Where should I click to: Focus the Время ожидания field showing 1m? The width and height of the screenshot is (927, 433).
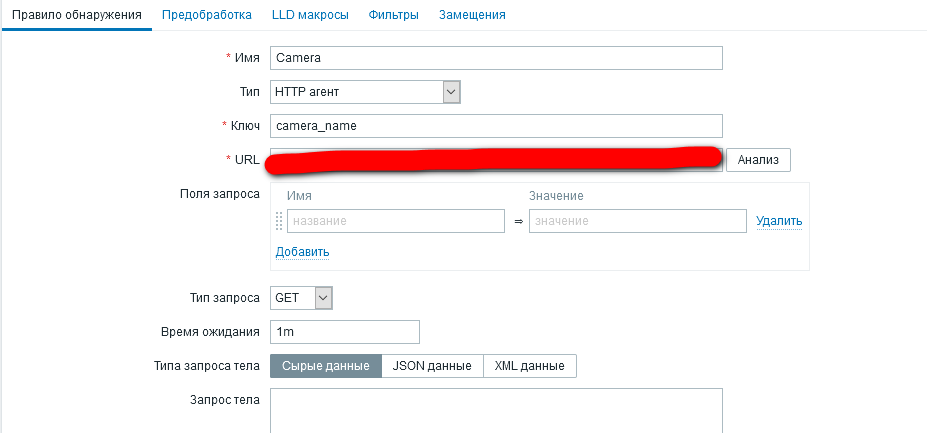click(345, 332)
